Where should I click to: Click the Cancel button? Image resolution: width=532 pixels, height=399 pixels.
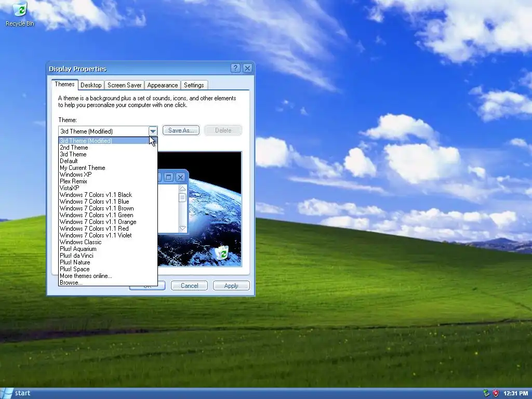pos(189,286)
